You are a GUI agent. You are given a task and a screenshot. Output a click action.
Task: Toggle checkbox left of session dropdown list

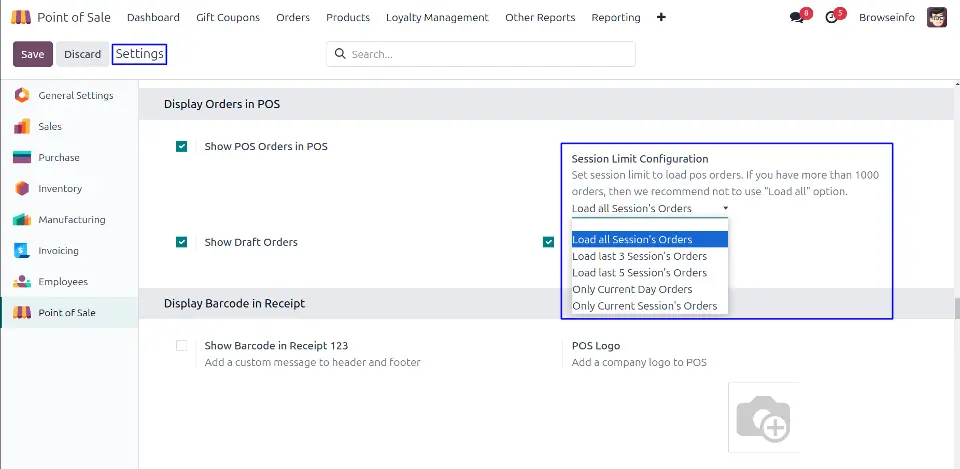coord(549,242)
